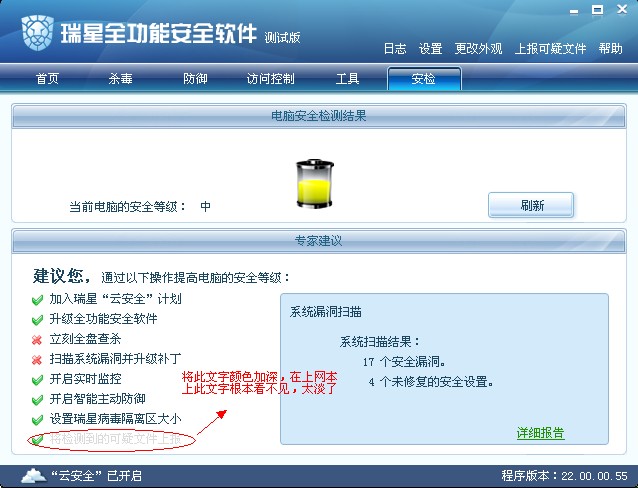Switch to the 首页 tab
638x488 pixels.
coord(48,79)
